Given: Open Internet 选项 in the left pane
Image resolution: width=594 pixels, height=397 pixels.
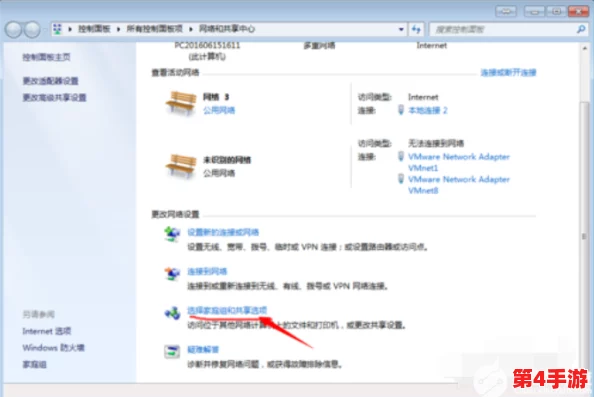Looking at the screenshot, I should pos(47,331).
